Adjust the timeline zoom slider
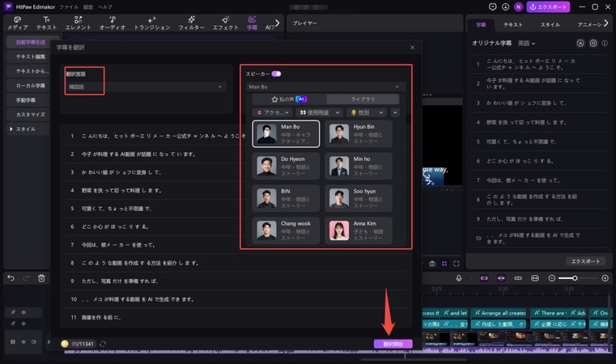 (x=574, y=278)
